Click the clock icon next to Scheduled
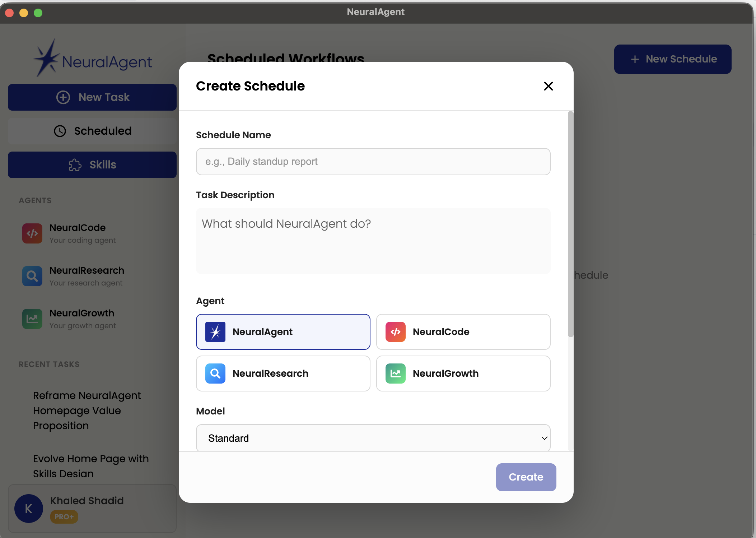The height and width of the screenshot is (538, 756). tap(60, 131)
